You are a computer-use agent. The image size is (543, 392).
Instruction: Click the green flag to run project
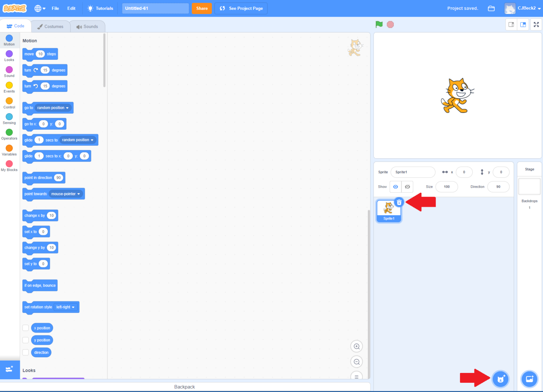click(x=379, y=24)
